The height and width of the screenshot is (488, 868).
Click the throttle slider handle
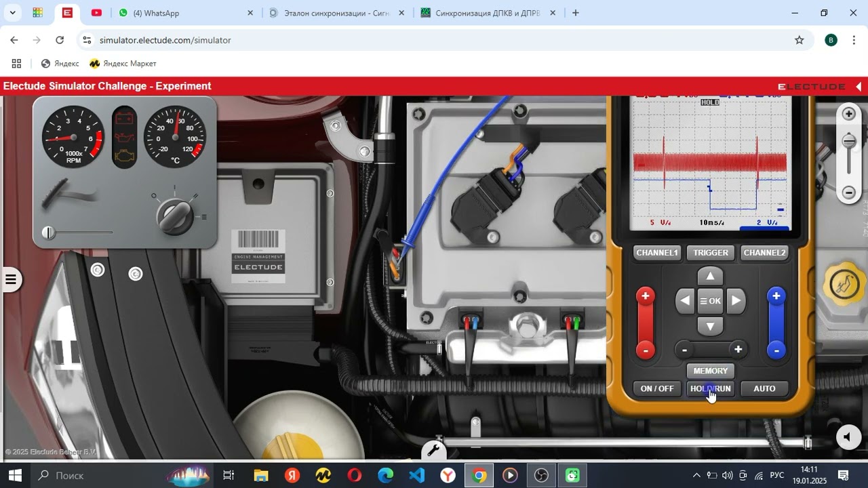[48, 232]
